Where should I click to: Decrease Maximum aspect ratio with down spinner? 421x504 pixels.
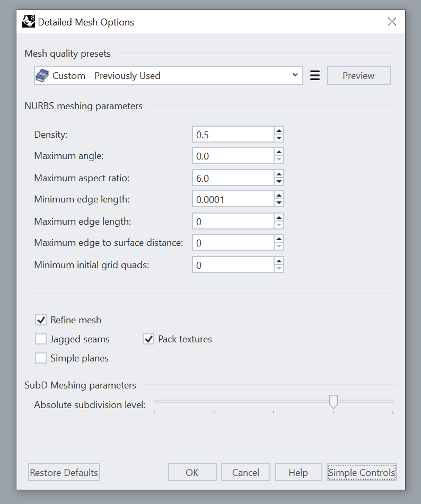point(279,182)
